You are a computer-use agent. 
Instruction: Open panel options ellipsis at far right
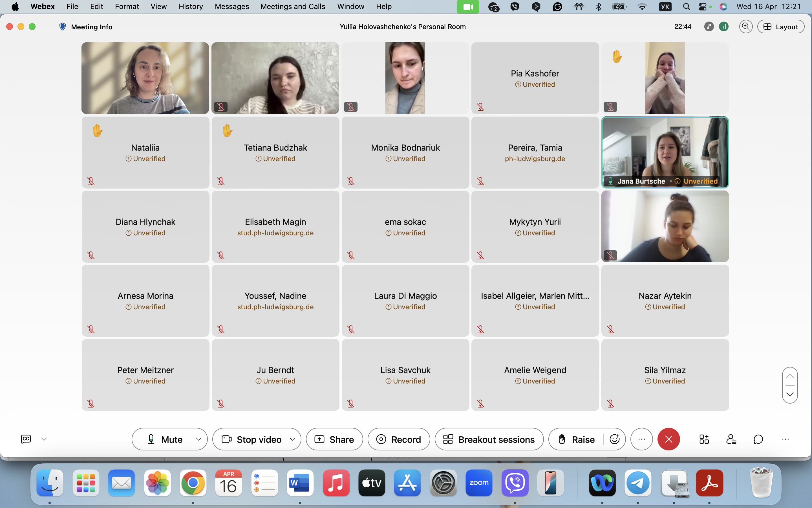pos(785,439)
